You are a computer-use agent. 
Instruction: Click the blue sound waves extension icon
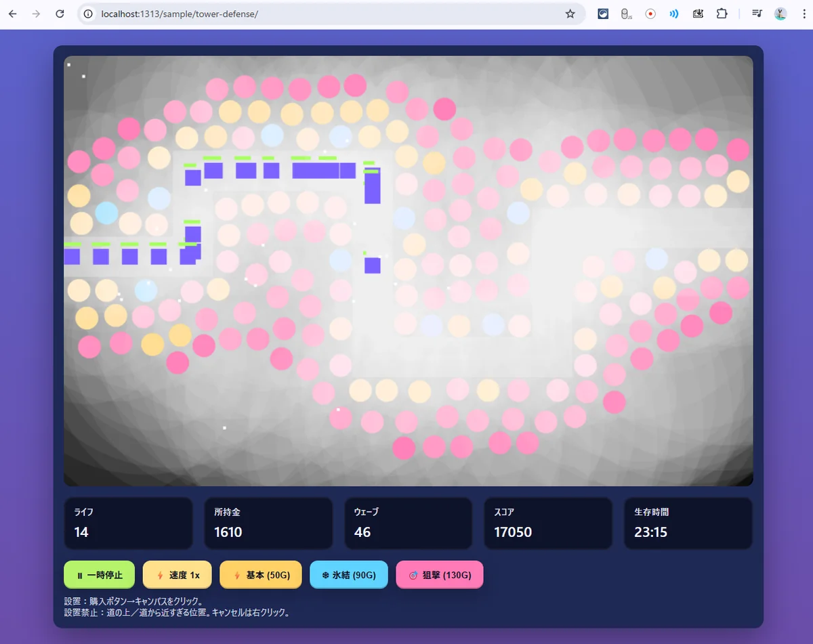pyautogui.click(x=673, y=14)
